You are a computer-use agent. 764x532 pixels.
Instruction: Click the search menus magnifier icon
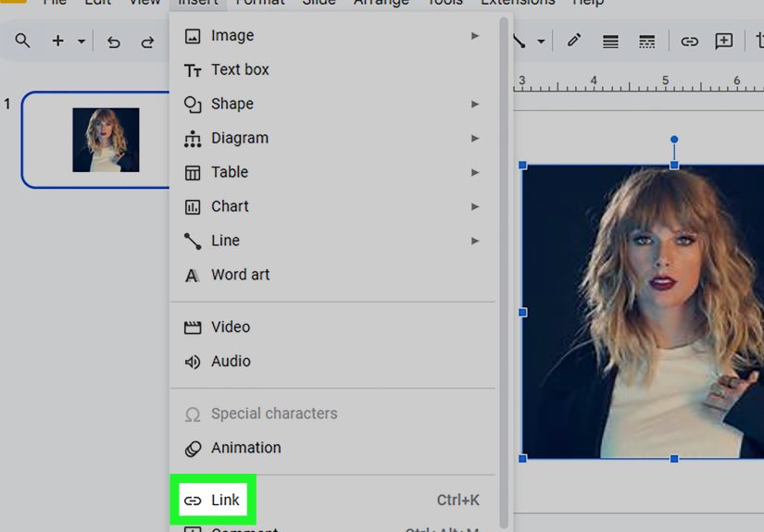click(x=22, y=41)
